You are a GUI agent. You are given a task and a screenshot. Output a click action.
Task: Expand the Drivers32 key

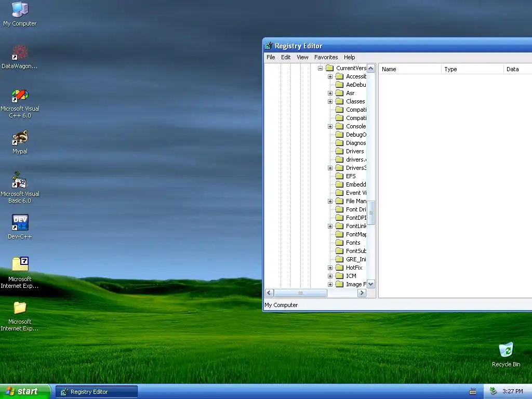coord(330,168)
